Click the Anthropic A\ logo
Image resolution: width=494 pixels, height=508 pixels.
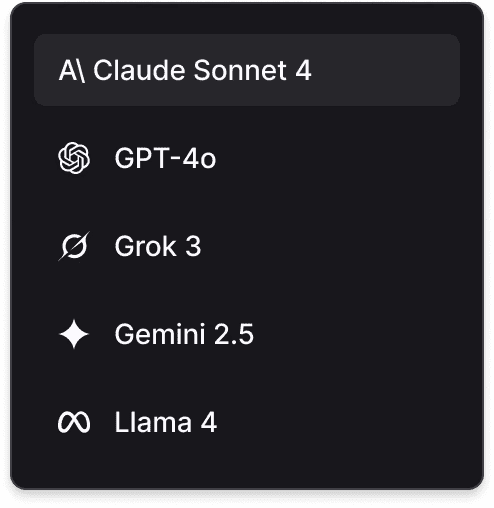tap(72, 71)
